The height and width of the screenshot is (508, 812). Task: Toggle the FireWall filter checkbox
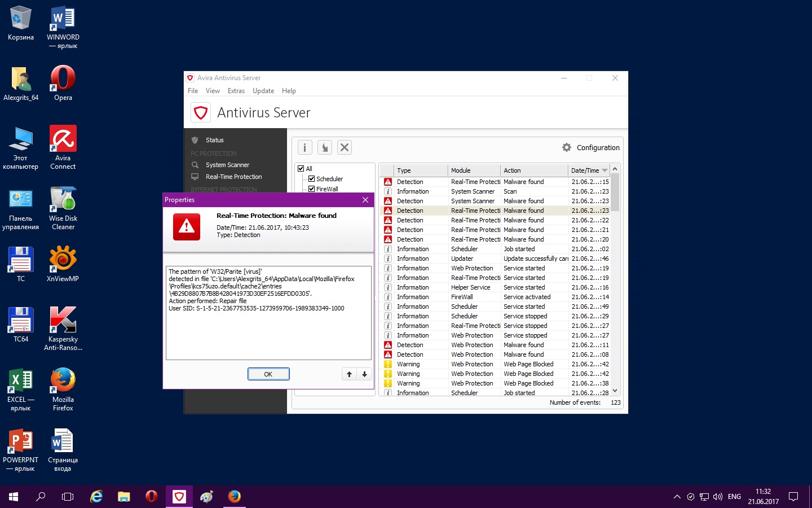point(311,189)
